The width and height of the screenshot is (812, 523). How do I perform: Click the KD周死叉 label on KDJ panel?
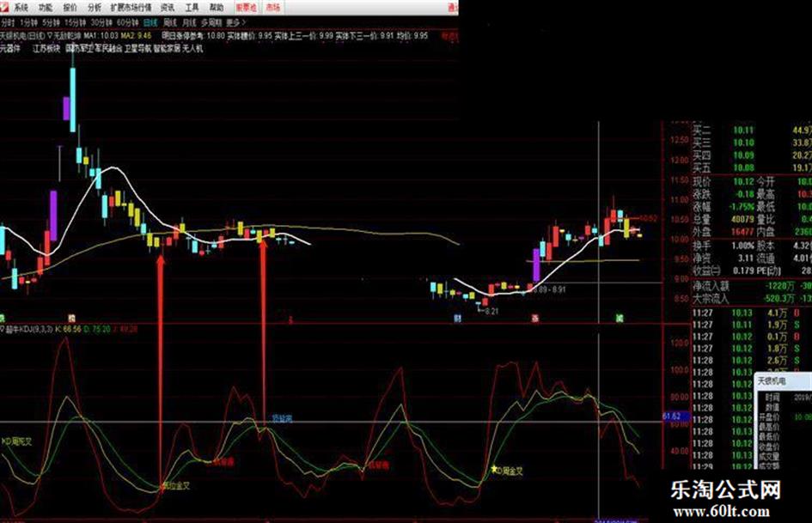click(16, 441)
